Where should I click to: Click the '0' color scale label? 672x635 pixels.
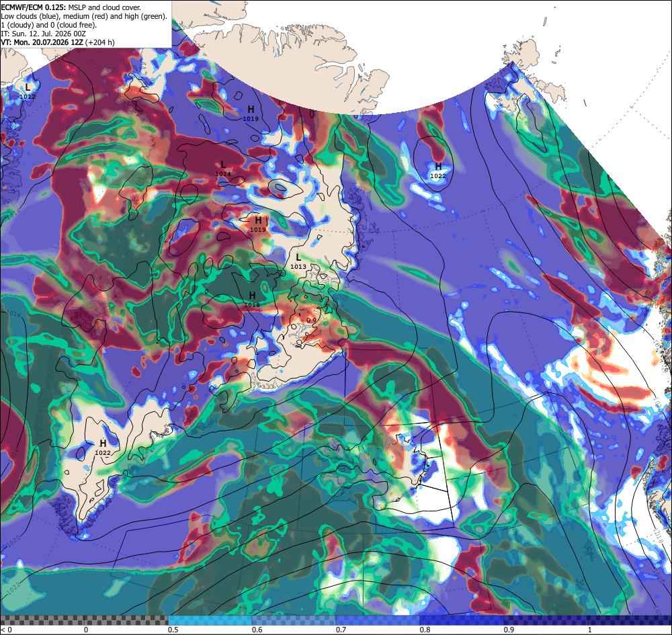pyautogui.click(x=86, y=630)
